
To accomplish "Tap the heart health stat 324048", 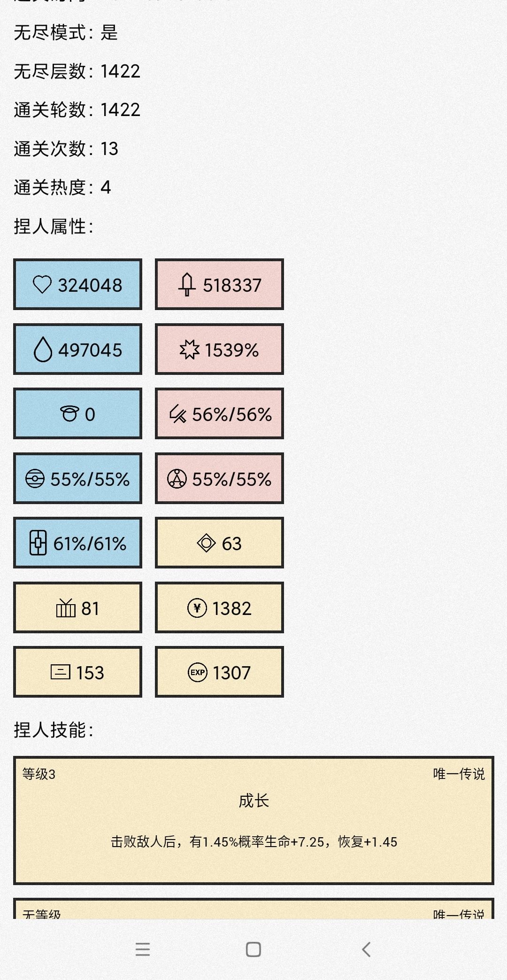I will click(77, 284).
